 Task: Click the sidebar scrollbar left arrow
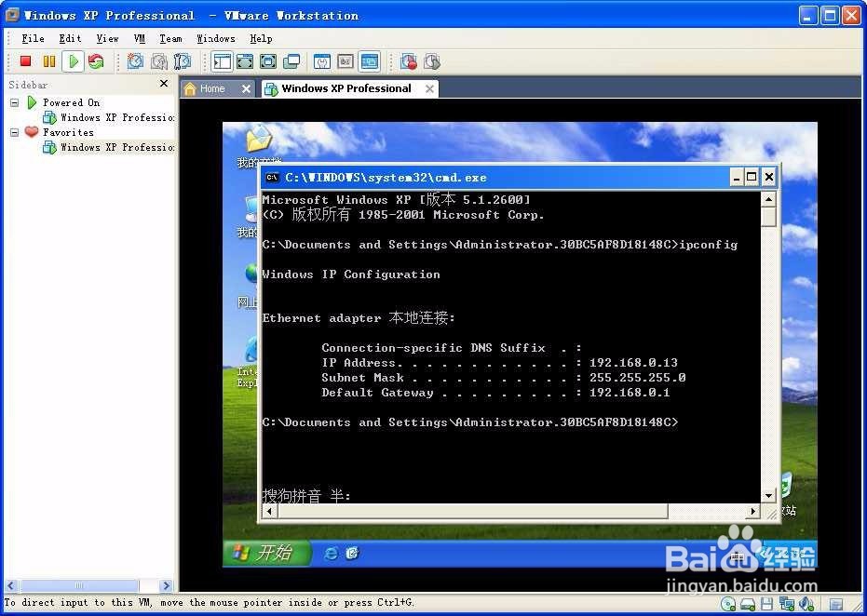[10, 585]
